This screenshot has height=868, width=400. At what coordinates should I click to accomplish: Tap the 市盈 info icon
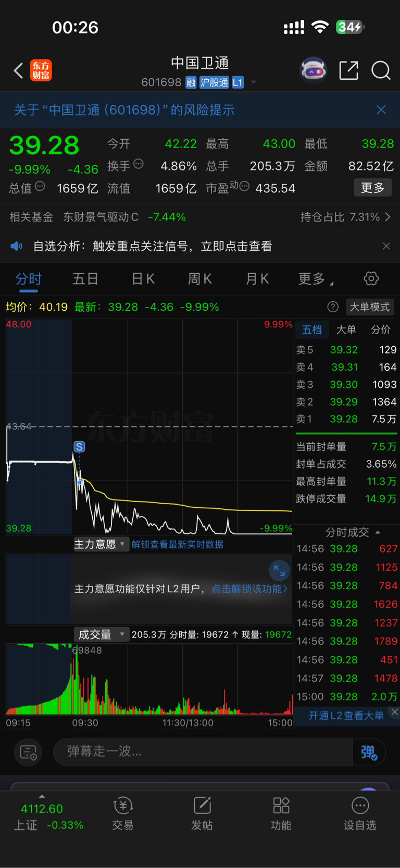point(244,186)
